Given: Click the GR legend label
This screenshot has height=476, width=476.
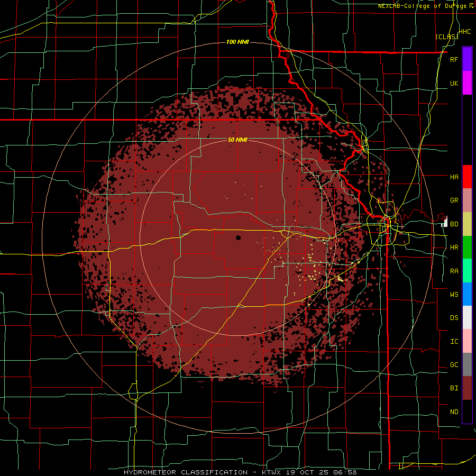Looking at the screenshot, I should [x=454, y=200].
